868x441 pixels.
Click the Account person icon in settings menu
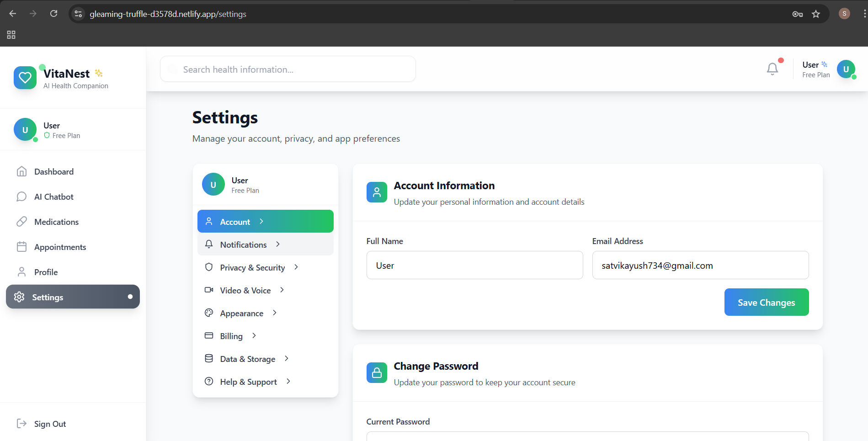pos(209,221)
